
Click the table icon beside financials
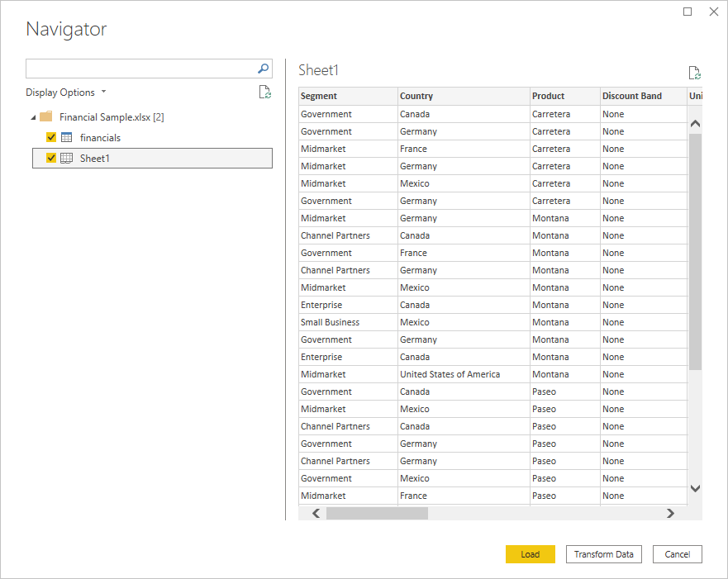pyautogui.click(x=65, y=137)
